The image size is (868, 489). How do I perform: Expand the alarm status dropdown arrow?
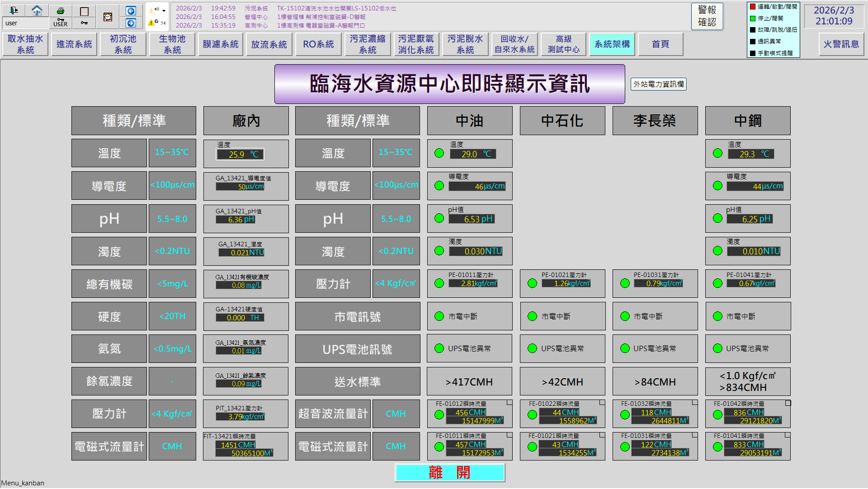click(x=164, y=10)
